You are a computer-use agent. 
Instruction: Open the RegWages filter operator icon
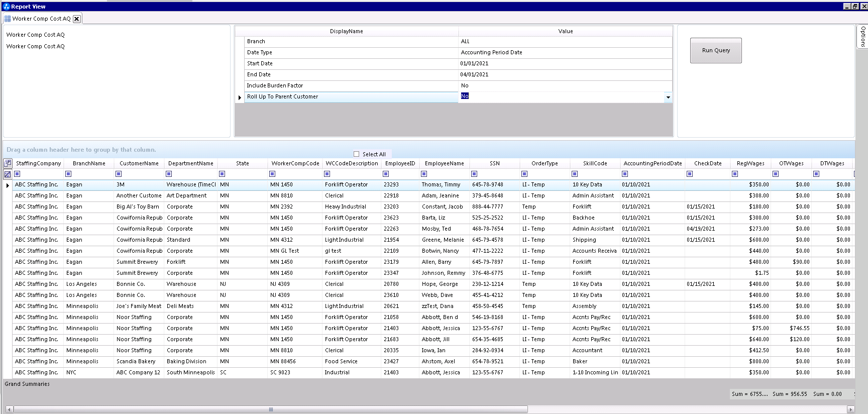pos(735,174)
